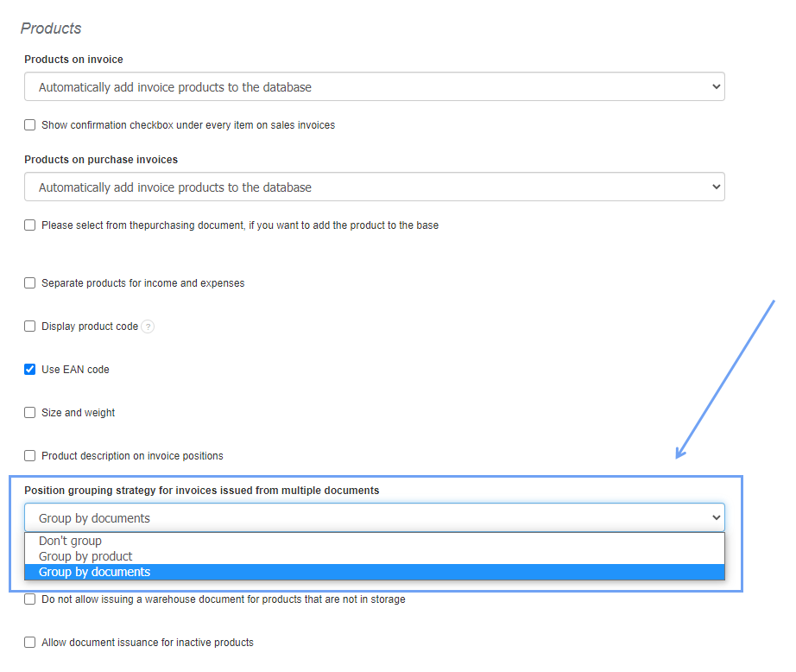Click the Use EAN code label

tap(75, 370)
